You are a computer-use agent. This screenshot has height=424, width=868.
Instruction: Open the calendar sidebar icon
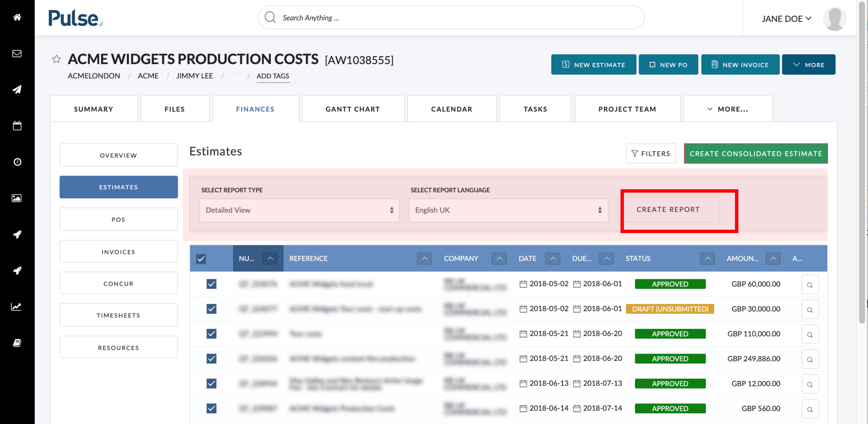(x=17, y=126)
